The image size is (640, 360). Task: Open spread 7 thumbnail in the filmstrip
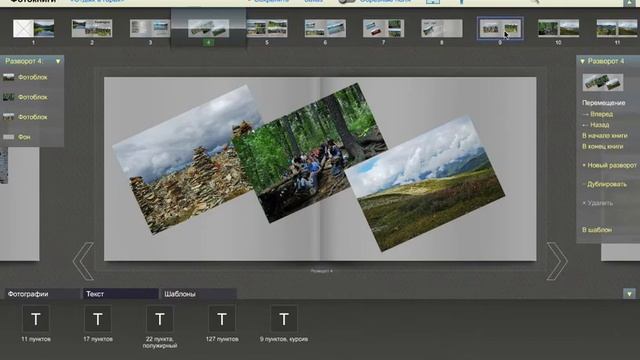coord(383,29)
